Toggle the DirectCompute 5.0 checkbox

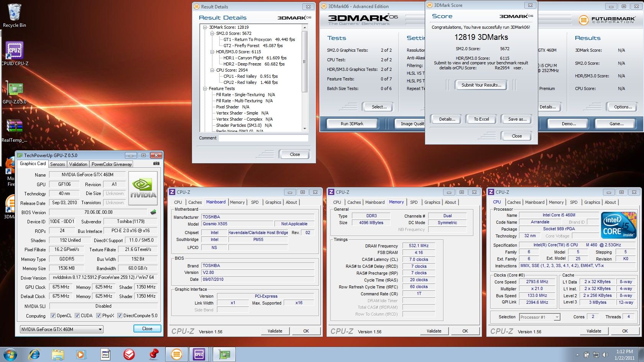pos(120,316)
